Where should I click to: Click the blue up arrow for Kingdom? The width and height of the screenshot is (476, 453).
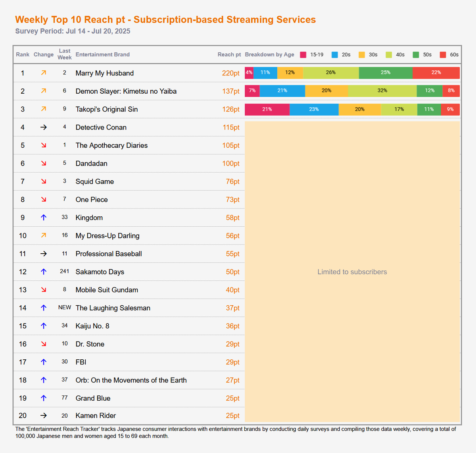click(44, 218)
